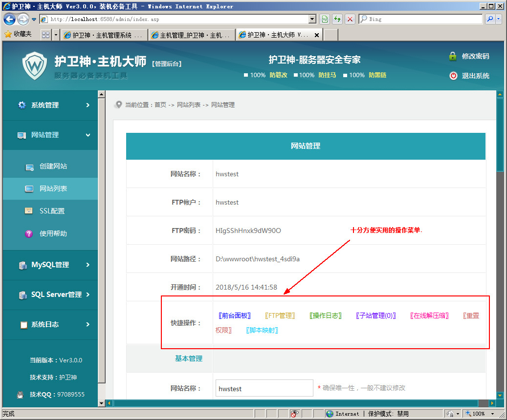The image size is (507, 420).
Task: Click the red power 退出系统 icon
Action: [453, 76]
